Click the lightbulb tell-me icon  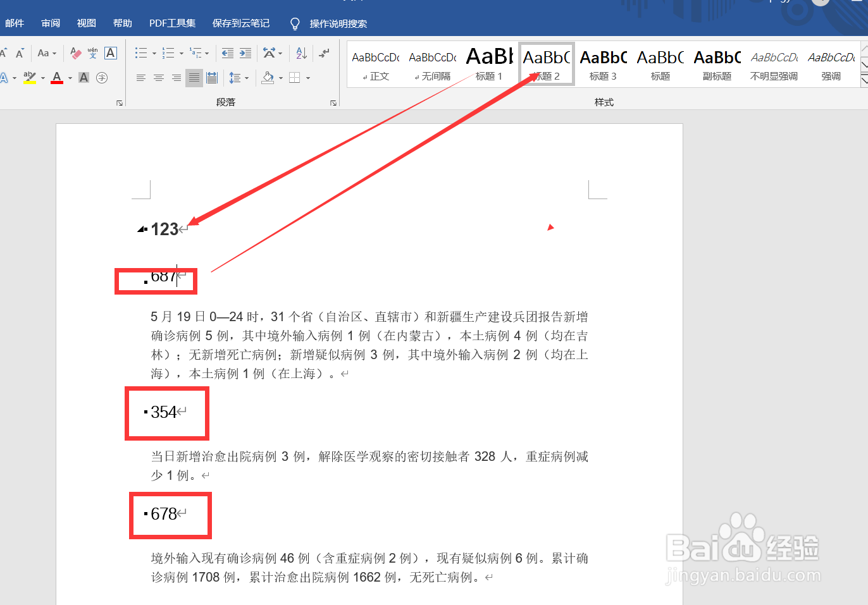pos(295,24)
